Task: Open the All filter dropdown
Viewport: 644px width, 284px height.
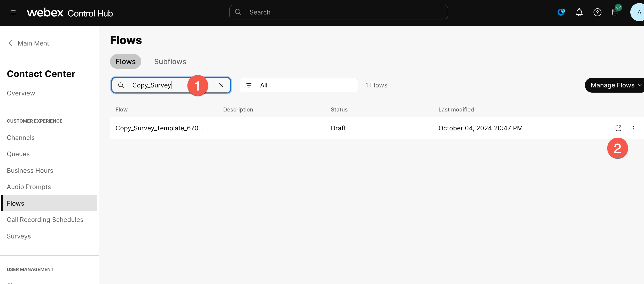Action: (x=299, y=85)
